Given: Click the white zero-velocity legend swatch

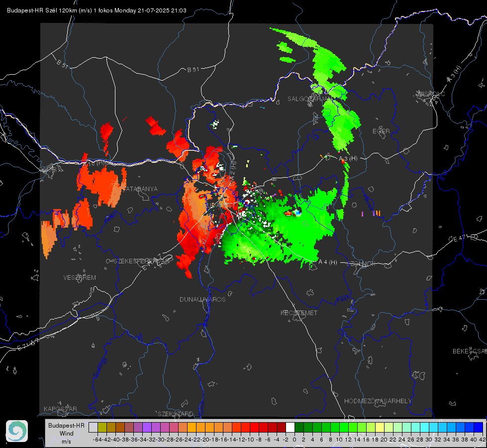Looking at the screenshot, I should point(290,427).
